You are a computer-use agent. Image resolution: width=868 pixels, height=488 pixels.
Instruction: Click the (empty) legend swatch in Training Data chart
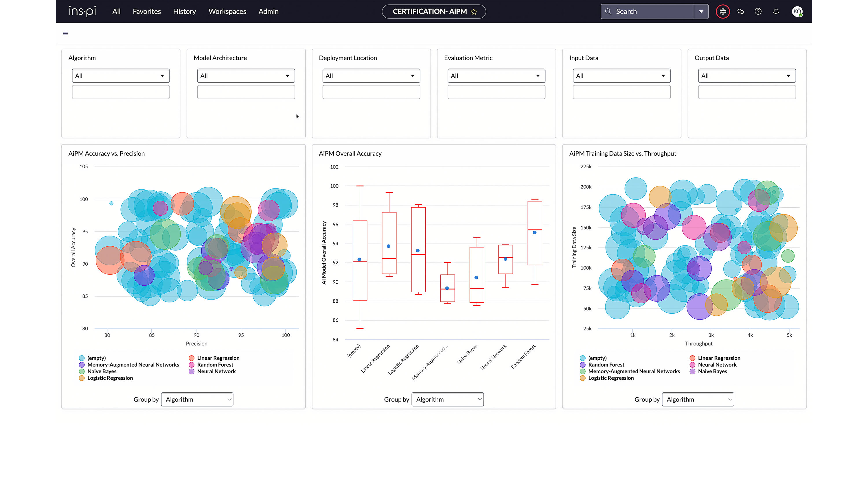(x=583, y=358)
